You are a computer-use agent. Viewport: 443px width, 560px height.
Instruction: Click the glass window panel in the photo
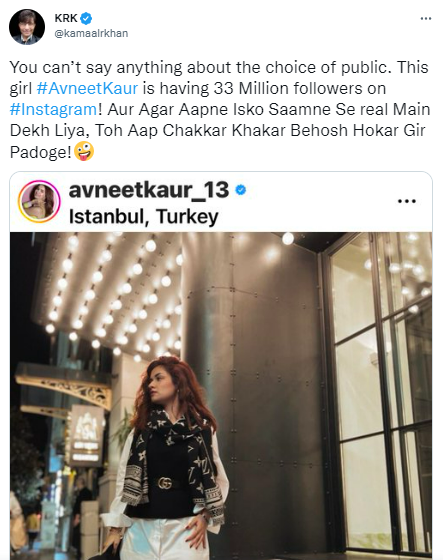pyautogui.click(x=379, y=393)
